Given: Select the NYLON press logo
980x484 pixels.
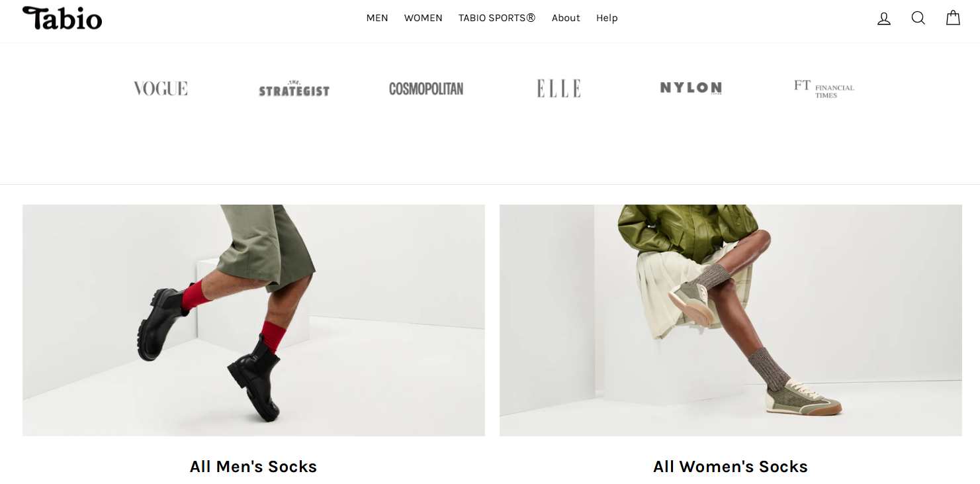Looking at the screenshot, I should [x=691, y=88].
